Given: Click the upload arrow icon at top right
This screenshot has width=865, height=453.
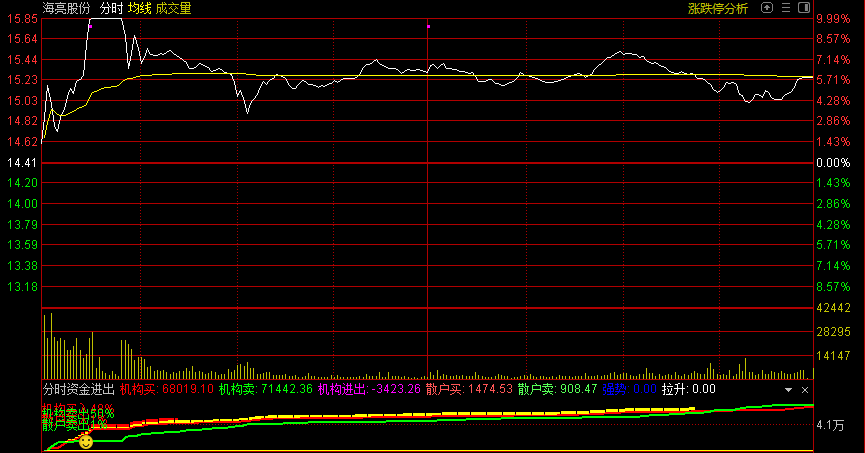Looking at the screenshot, I should point(767,8).
